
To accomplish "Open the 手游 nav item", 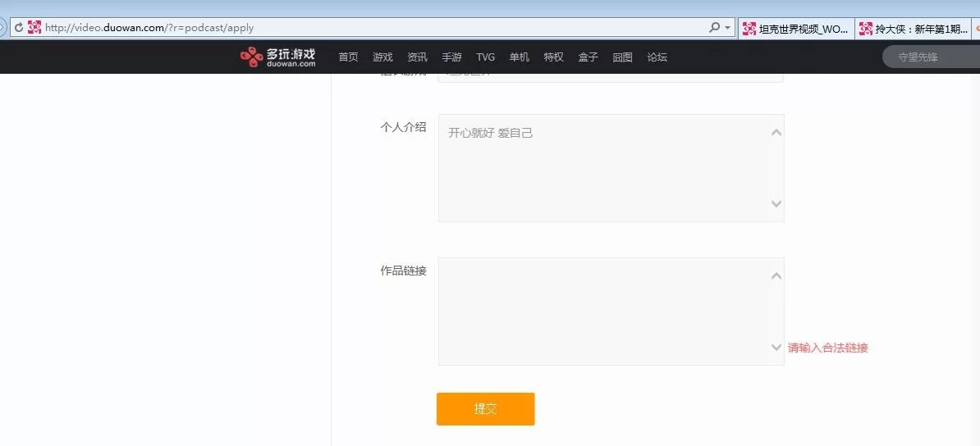I will point(451,57).
